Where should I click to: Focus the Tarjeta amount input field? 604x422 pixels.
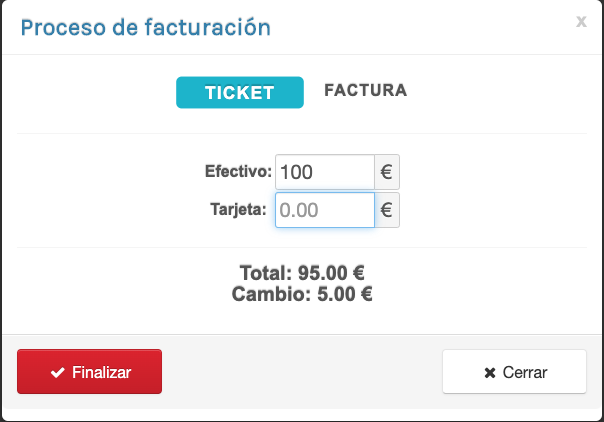pos(324,211)
